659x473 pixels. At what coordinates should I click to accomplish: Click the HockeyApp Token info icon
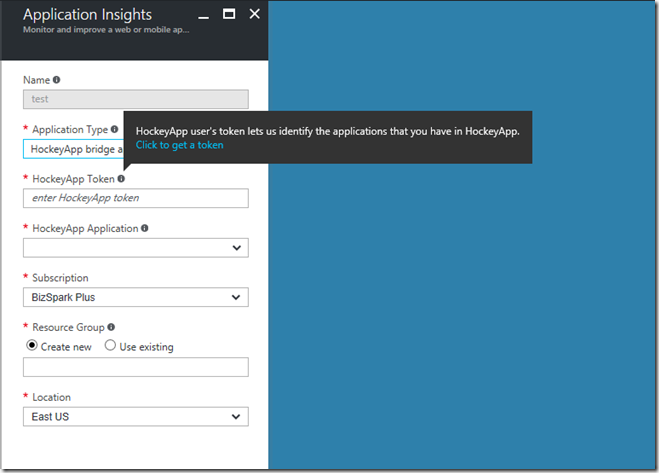point(121,179)
